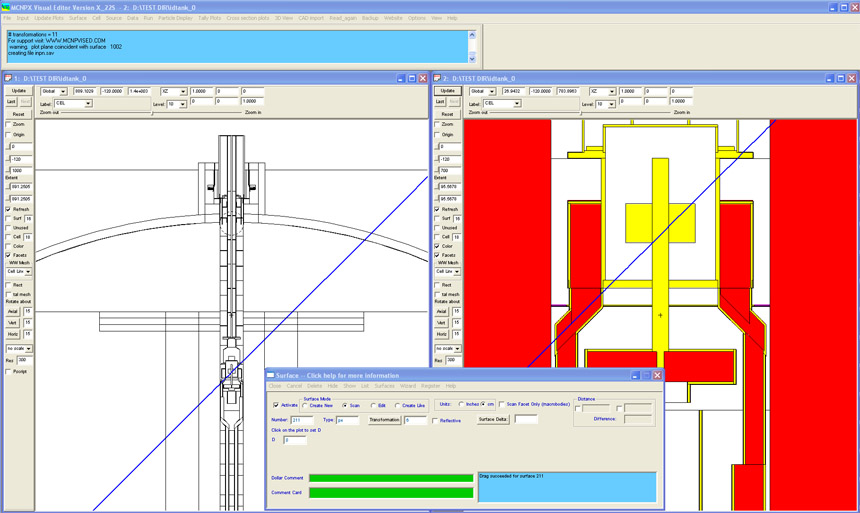Open Help menu in Surface dialog

click(451, 386)
